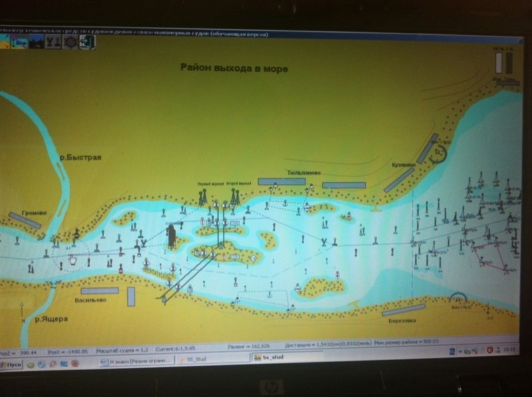Viewport: 532px width, 397px height.
Task: Click the Васильево settlement block on the map
Action: (x=99, y=291)
